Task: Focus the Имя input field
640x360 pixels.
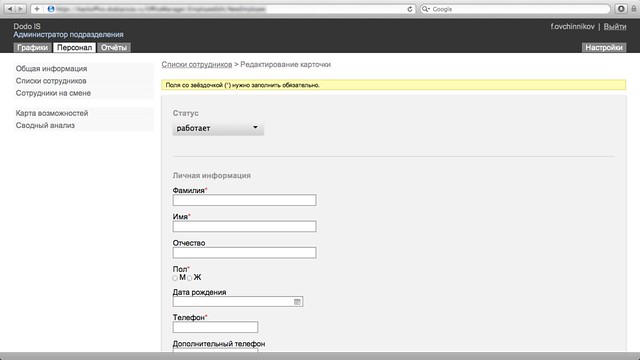Action: coord(244,226)
